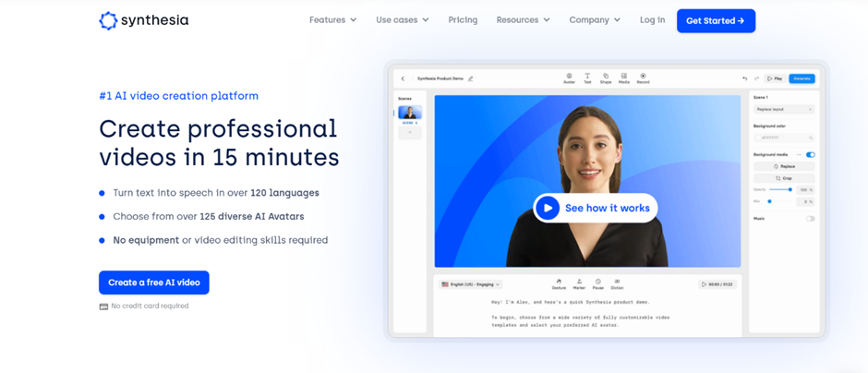Click the redo arrow in the editor
This screenshot has height=373, width=868.
click(756, 78)
